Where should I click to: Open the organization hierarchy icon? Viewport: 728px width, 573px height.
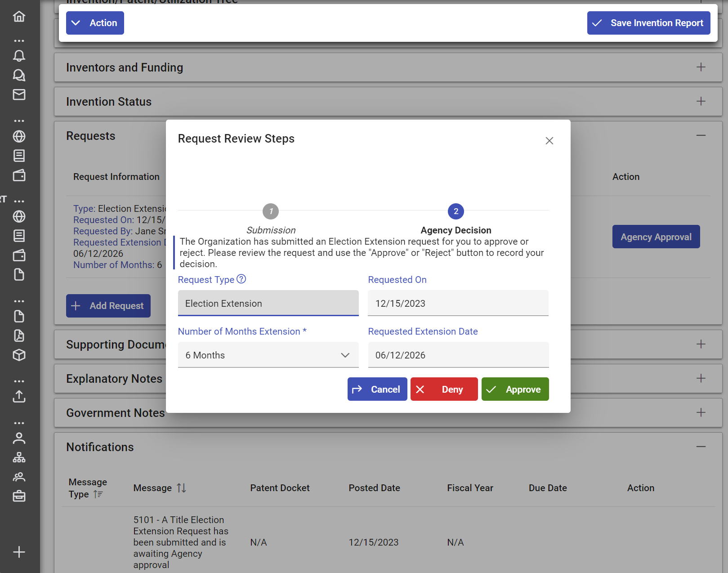click(19, 457)
